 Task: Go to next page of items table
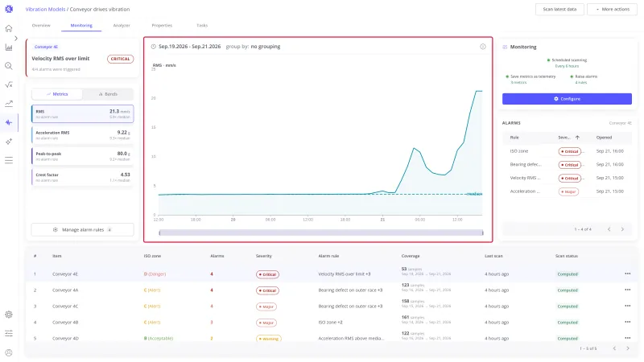pos(628,348)
